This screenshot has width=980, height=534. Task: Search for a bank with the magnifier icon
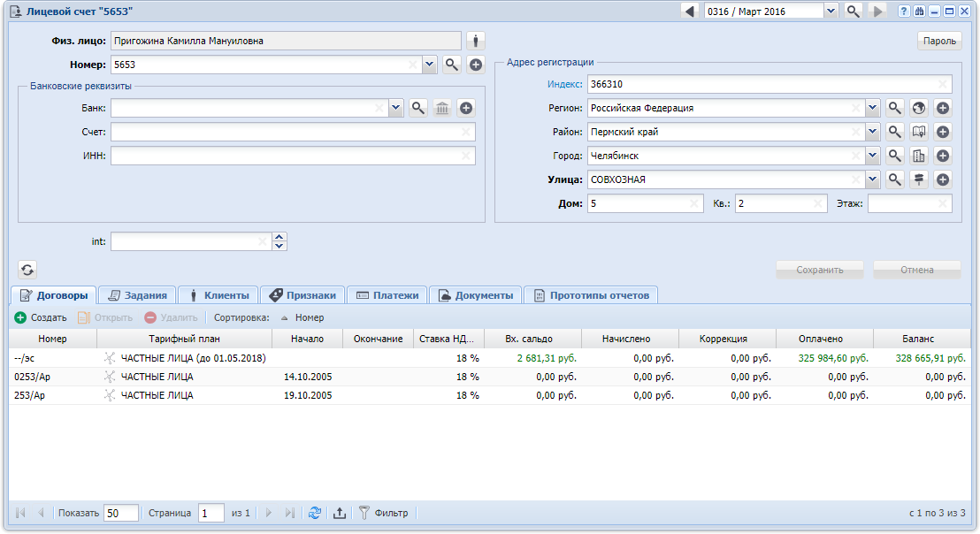pyautogui.click(x=418, y=108)
